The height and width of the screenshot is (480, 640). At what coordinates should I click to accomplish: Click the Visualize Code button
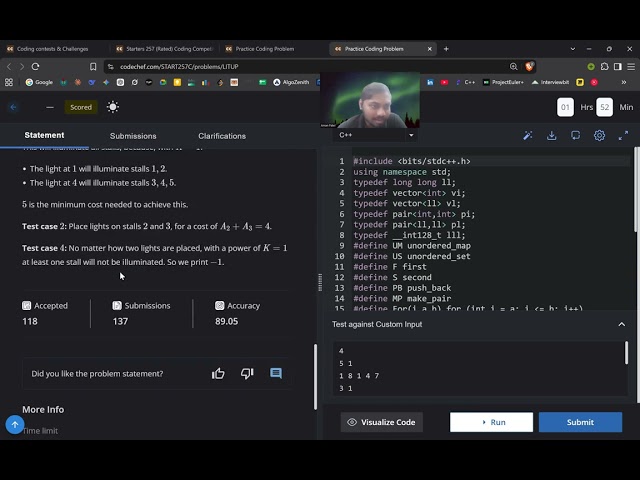382,422
